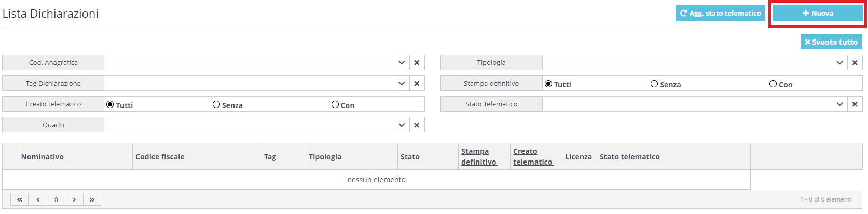Select 'Senza' for Creato telematico

pos(216,105)
